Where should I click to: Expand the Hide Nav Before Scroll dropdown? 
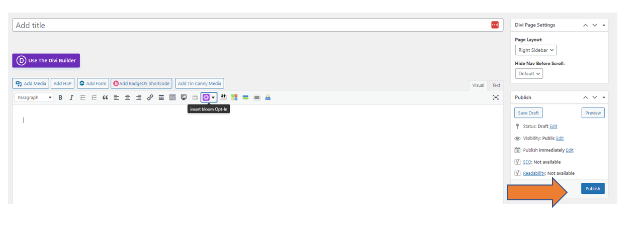(529, 74)
